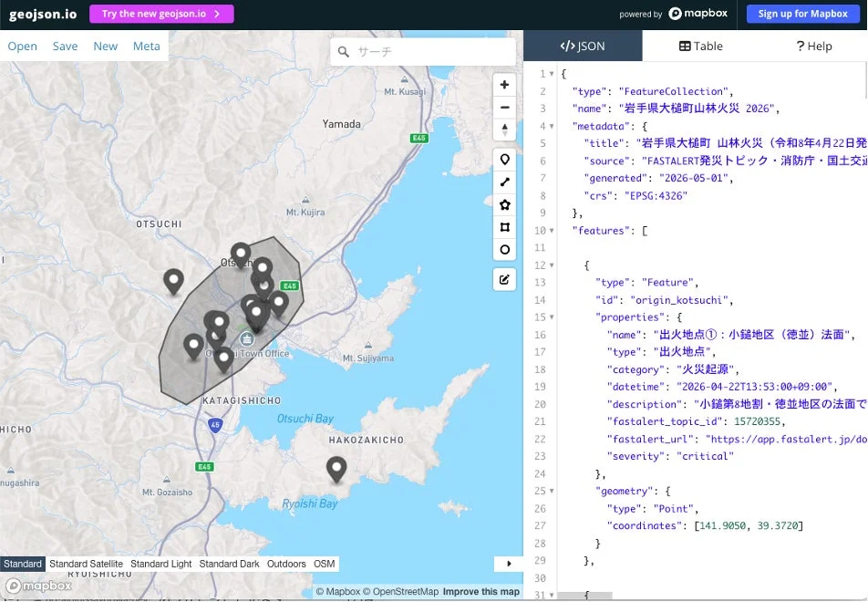Click the map marker near Ryoishi Bay
The width and height of the screenshot is (868, 602).
pos(336,469)
